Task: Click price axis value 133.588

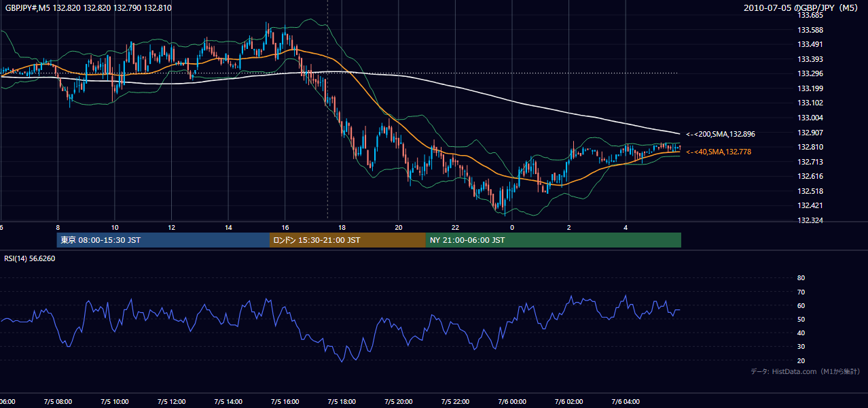Action: pos(810,30)
